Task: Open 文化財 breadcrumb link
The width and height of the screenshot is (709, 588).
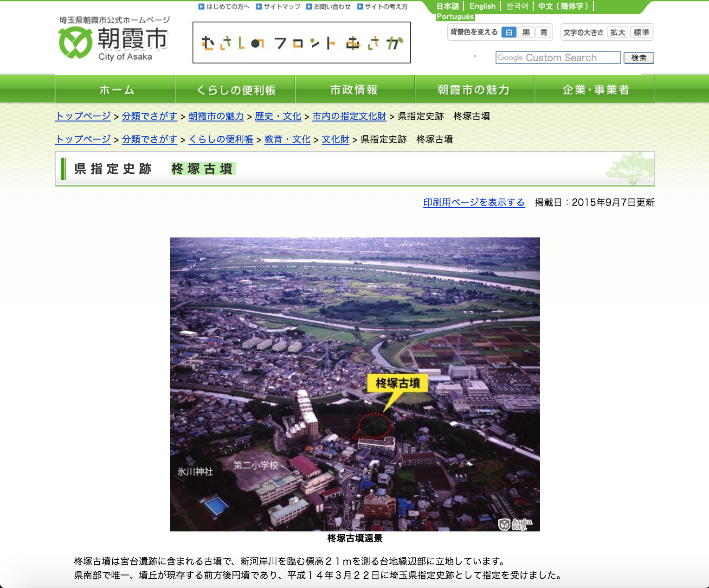Action: [x=335, y=139]
